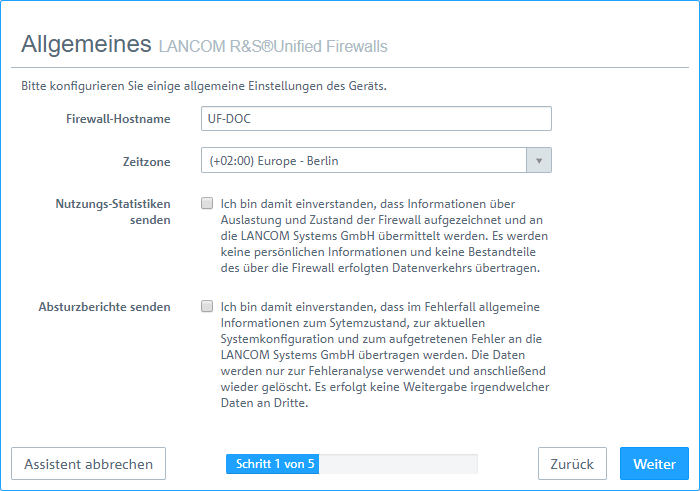Open the Zeitzone combo box showing Europe - Berlin

point(364,160)
